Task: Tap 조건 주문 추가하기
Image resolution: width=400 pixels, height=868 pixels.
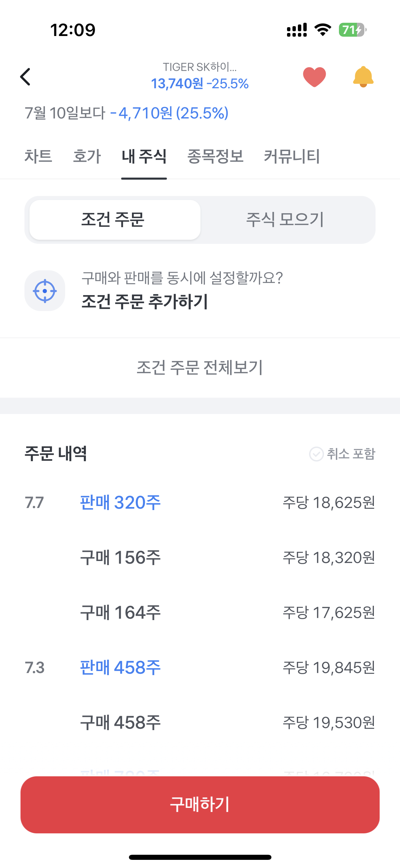Action: (x=145, y=302)
